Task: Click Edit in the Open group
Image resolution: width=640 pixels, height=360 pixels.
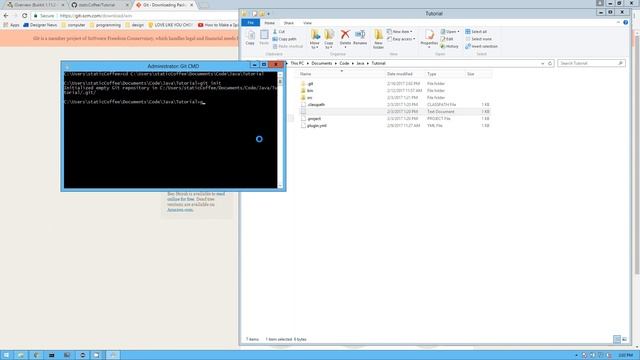Action: tap(447, 39)
